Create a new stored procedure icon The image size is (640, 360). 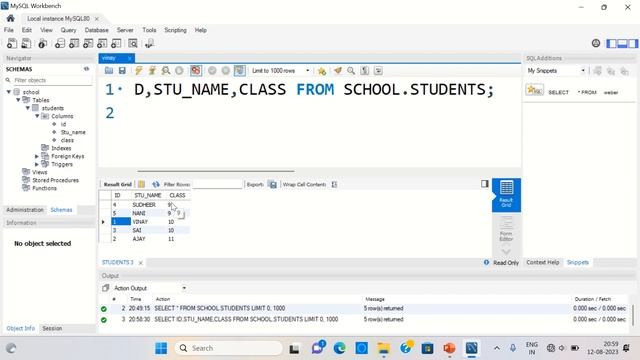click(x=102, y=43)
